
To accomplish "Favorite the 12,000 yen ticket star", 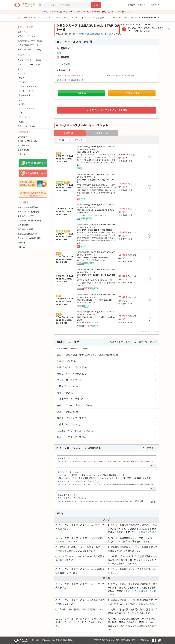I will pos(150,235).
